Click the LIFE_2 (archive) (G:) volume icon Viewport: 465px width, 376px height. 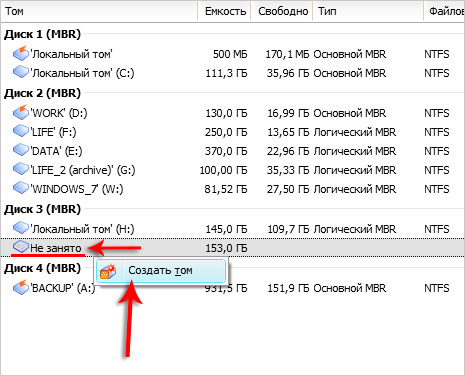point(21,169)
